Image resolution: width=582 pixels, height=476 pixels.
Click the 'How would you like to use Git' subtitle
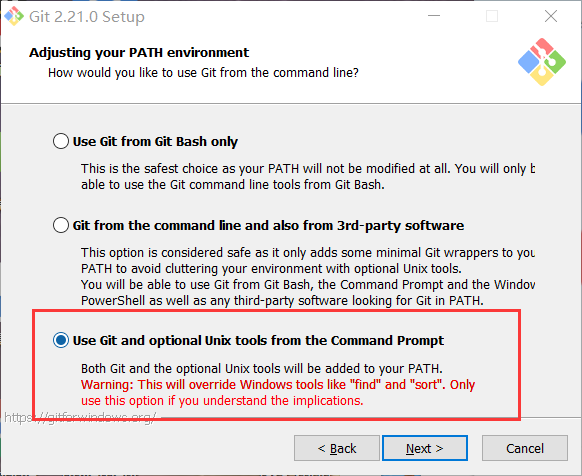click(x=203, y=72)
